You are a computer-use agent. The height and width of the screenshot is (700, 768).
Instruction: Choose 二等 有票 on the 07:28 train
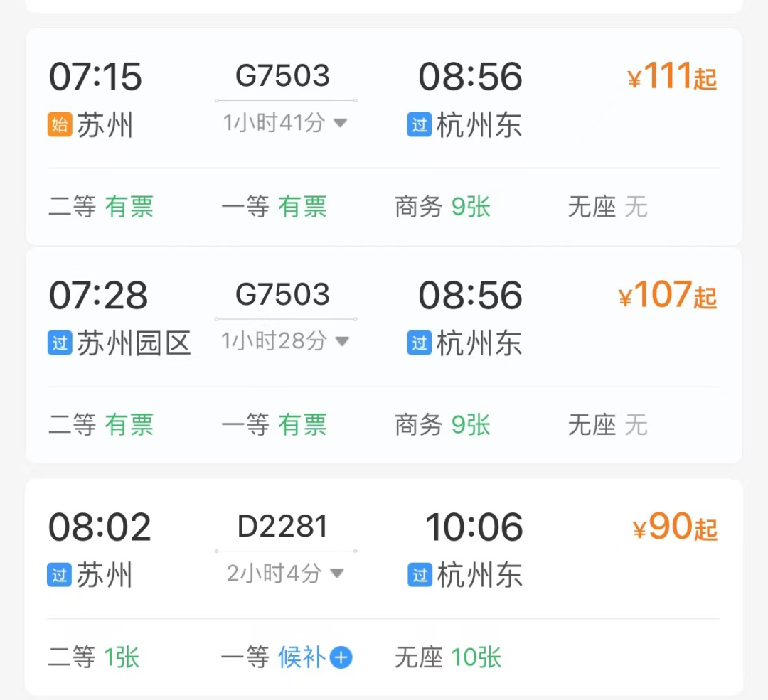click(x=101, y=425)
